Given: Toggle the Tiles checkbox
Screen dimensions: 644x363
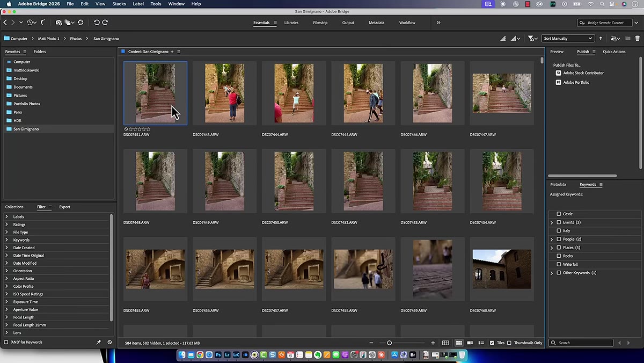Looking at the screenshot, I should coord(492,343).
